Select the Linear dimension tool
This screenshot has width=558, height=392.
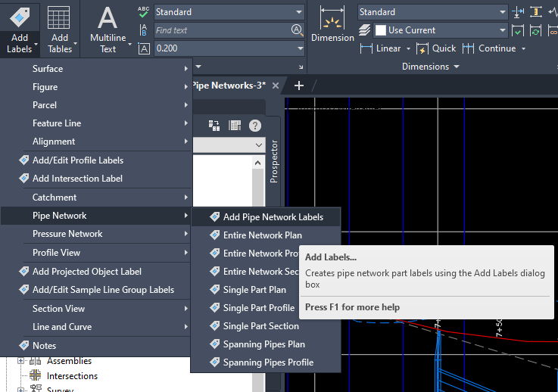[380, 48]
